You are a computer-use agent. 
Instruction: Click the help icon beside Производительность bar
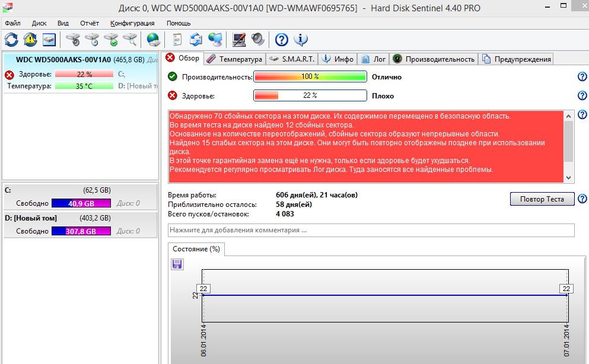[x=582, y=76]
